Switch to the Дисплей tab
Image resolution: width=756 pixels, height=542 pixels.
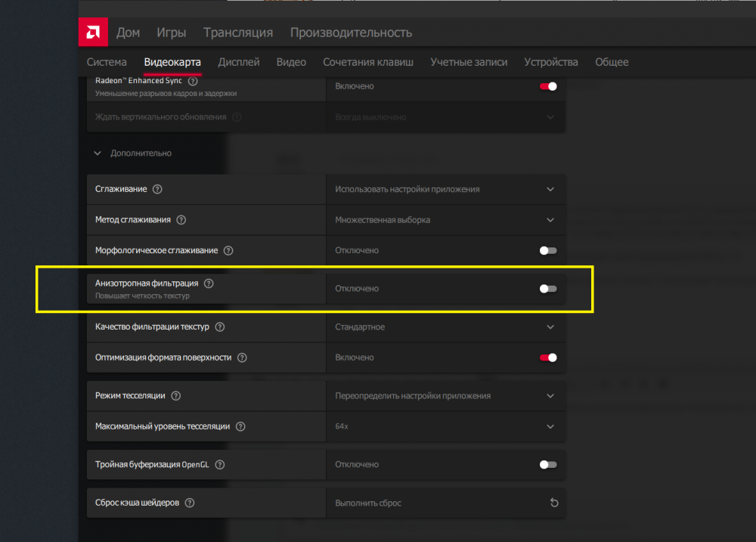[239, 62]
